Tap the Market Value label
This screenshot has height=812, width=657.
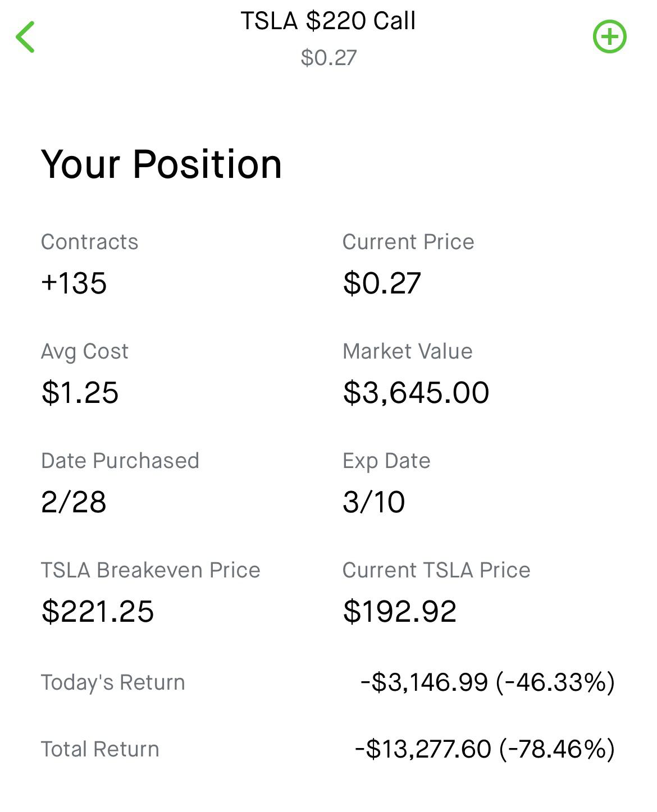pos(408,351)
